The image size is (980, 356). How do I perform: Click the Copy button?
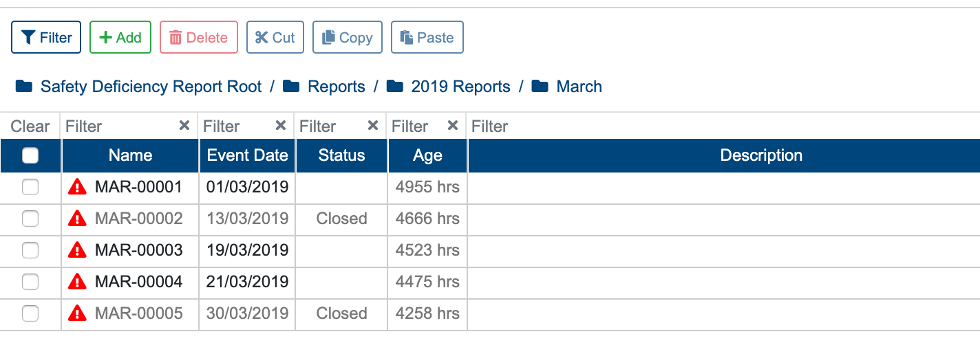[x=348, y=37]
